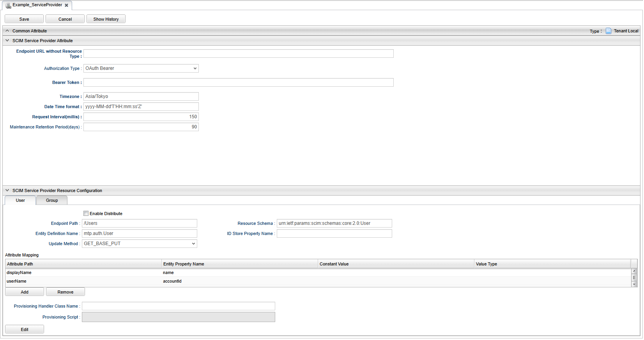The image size is (644, 340).
Task: Toggle the Enable Distribute checkbox
Action: [x=86, y=214]
